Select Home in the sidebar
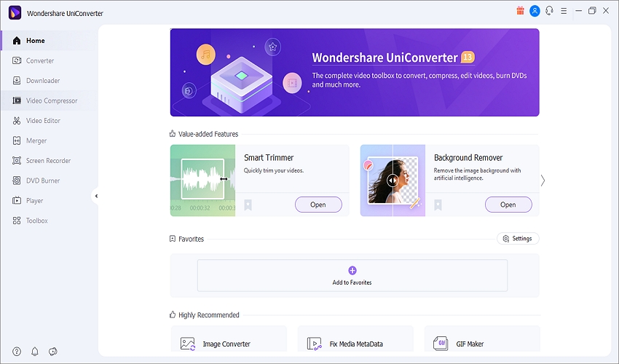This screenshot has width=619, height=364. click(49, 41)
